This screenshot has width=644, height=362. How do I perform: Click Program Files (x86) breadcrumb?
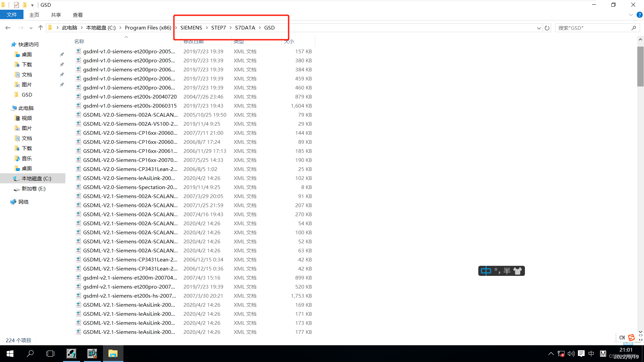[148, 28]
